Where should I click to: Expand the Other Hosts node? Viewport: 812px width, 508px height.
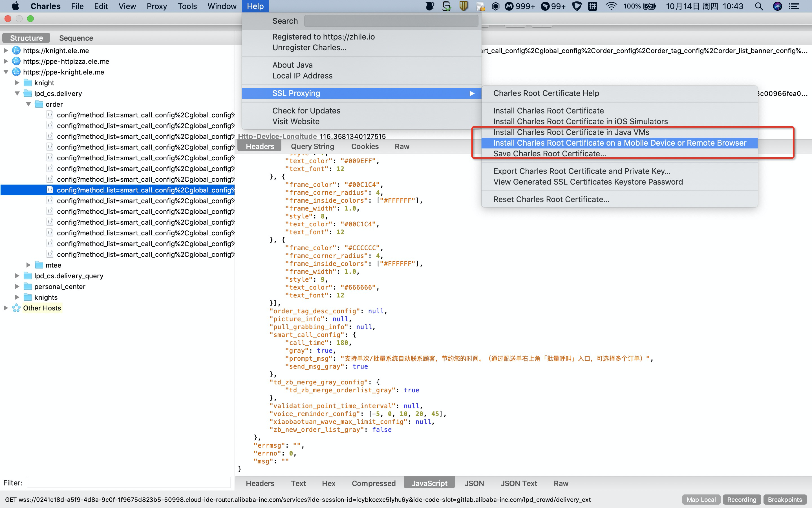coord(6,308)
